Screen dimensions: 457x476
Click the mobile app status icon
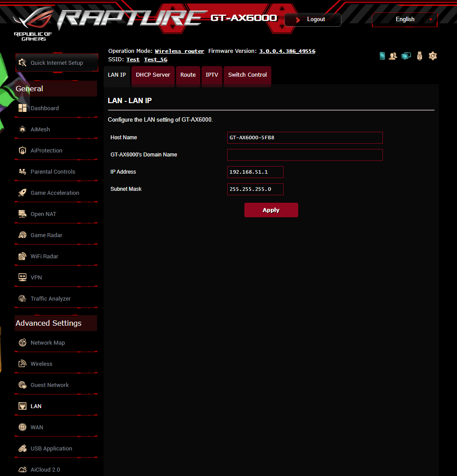pos(382,56)
